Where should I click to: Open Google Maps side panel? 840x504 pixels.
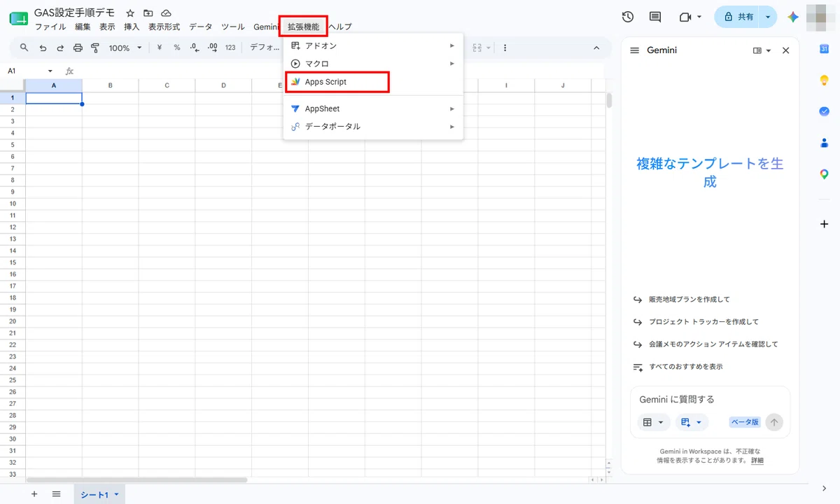(x=825, y=174)
